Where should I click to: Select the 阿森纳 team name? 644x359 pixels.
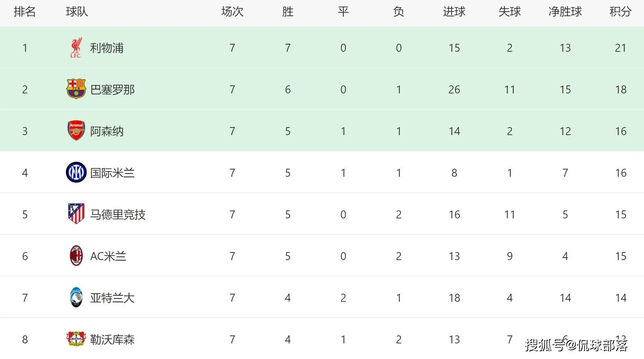(x=107, y=131)
